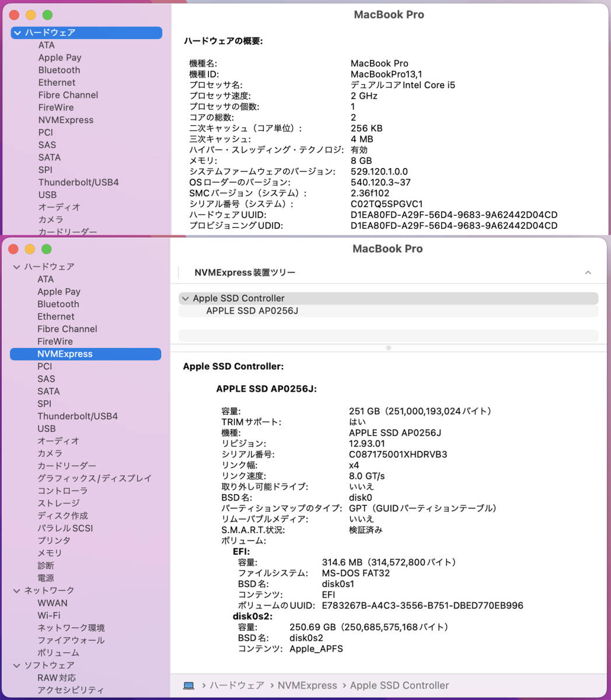Open Bluetooth in the upper window sidebar

click(x=59, y=70)
